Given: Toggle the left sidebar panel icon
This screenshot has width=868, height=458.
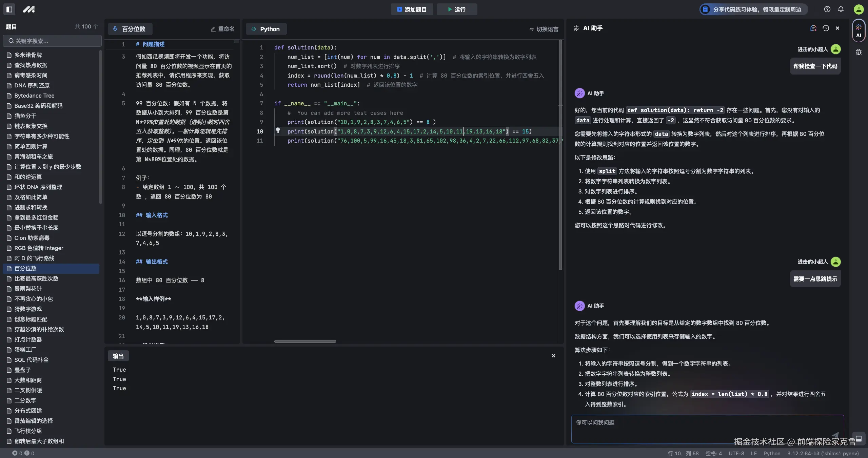Looking at the screenshot, I should [x=9, y=9].
